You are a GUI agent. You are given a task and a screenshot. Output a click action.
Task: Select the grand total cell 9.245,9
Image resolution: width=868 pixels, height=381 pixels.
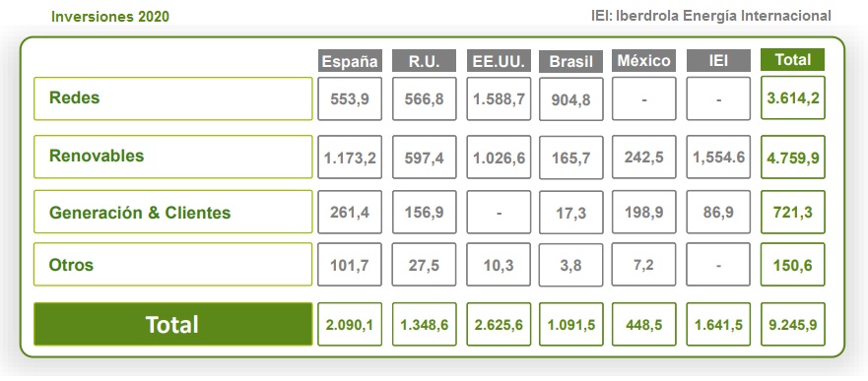(x=793, y=324)
